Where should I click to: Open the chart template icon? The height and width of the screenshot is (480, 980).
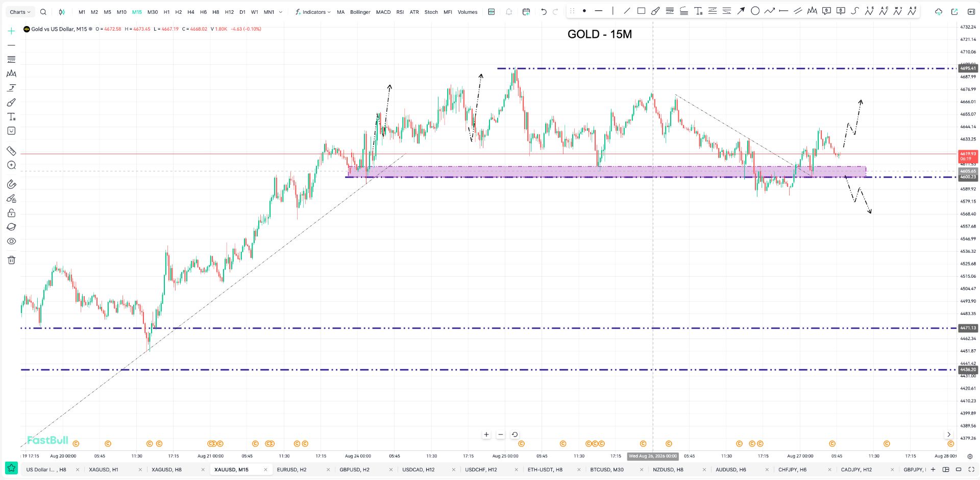(x=492, y=12)
